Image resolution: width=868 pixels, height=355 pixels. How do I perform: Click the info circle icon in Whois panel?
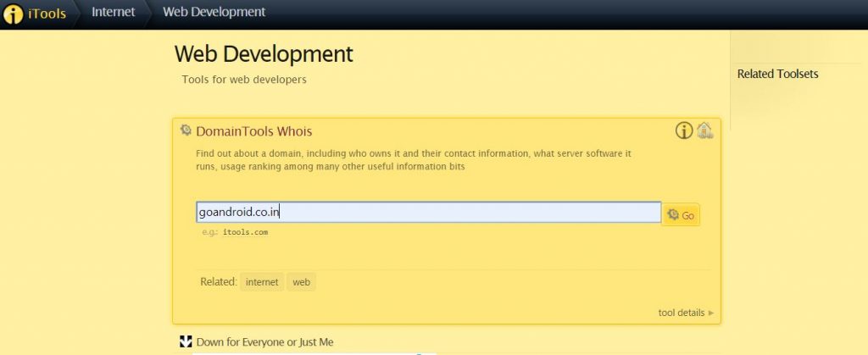click(684, 130)
